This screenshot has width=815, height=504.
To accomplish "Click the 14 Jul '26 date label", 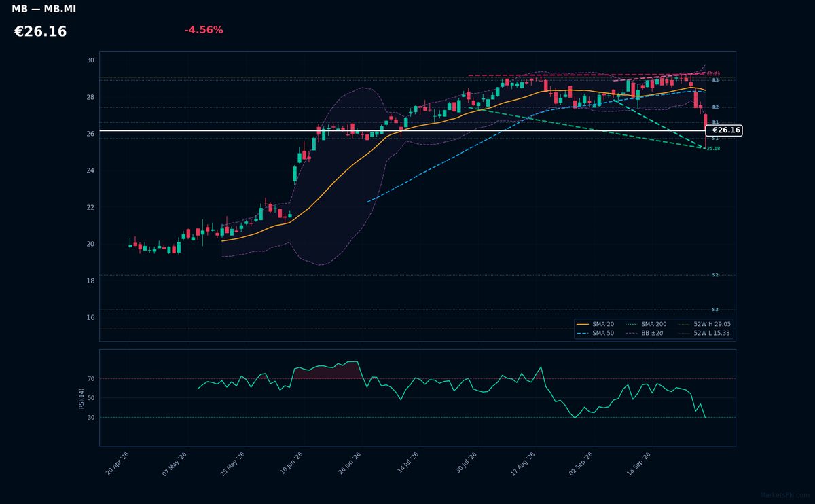I will pyautogui.click(x=407, y=463).
